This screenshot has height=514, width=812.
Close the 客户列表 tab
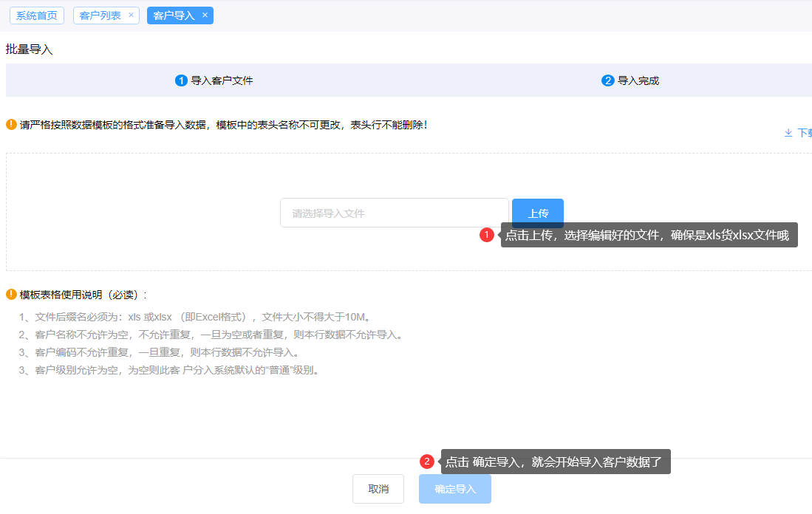point(131,15)
